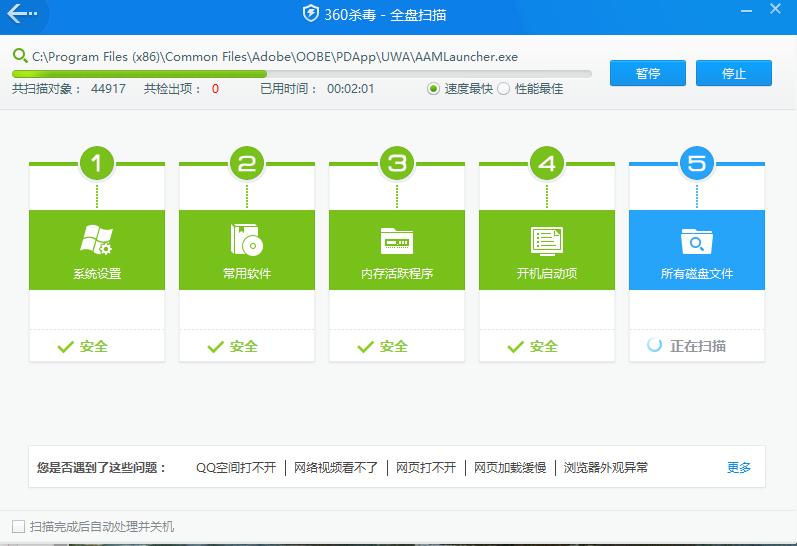Screen dimensions: 797x546
Task: Click the green checkmark under 开机启动项
Action: tap(515, 347)
